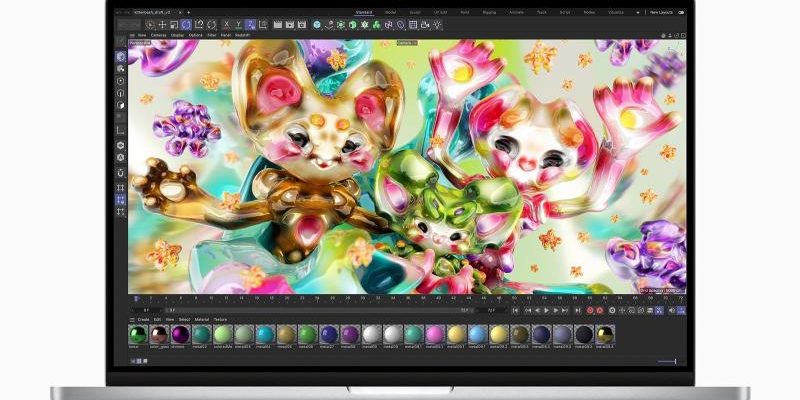
Task: Switch to the Sculpt layout tab
Action: coord(415,12)
